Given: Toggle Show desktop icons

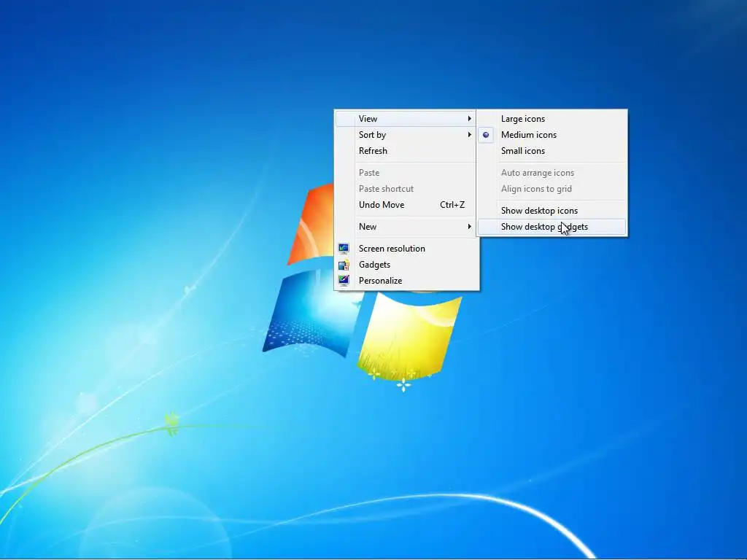Looking at the screenshot, I should click(x=552, y=211).
